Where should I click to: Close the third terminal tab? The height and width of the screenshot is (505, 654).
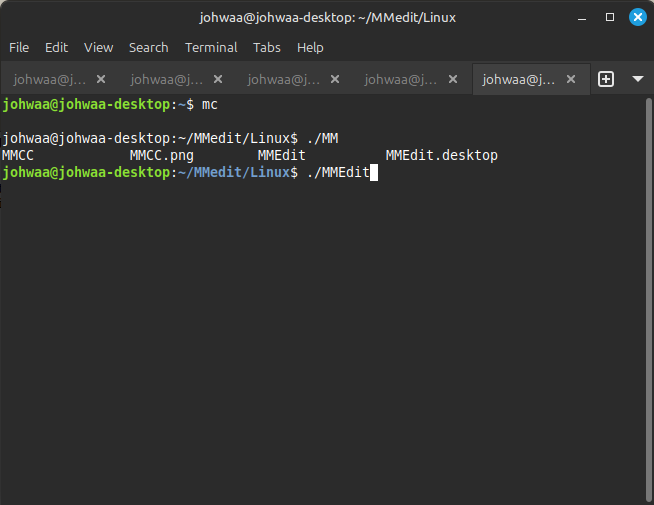click(x=334, y=79)
